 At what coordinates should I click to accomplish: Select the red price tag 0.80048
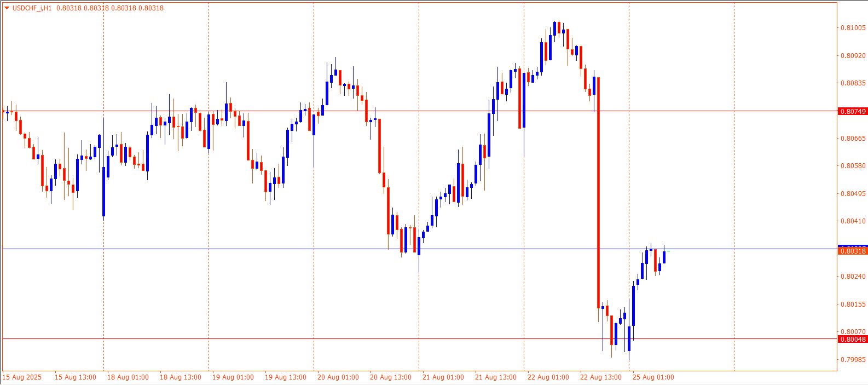[853, 339]
